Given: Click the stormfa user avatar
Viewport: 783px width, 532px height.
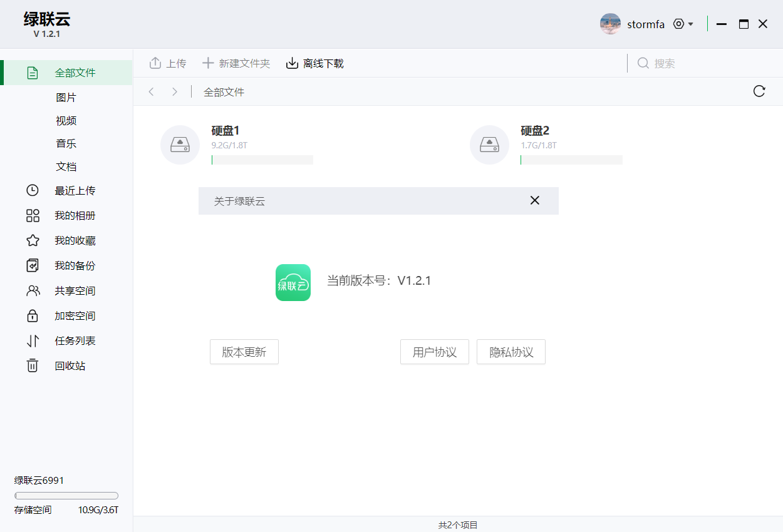Looking at the screenshot, I should click(610, 24).
